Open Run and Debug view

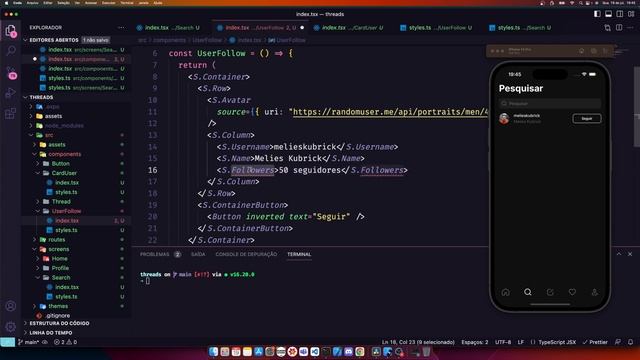pos(11,93)
